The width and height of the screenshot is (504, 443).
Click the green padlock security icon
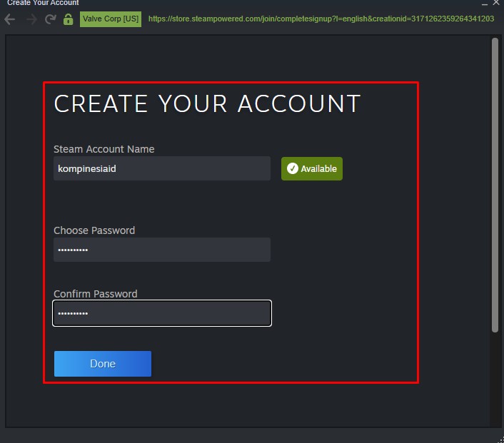pos(68,19)
